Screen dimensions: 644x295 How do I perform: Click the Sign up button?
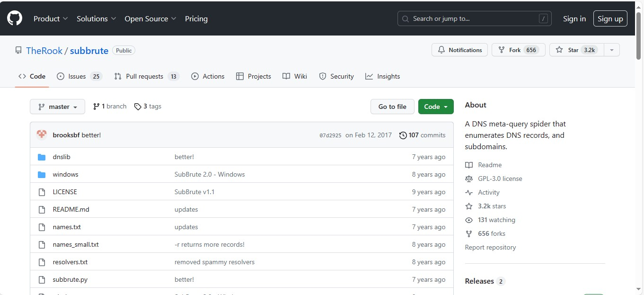610,18
